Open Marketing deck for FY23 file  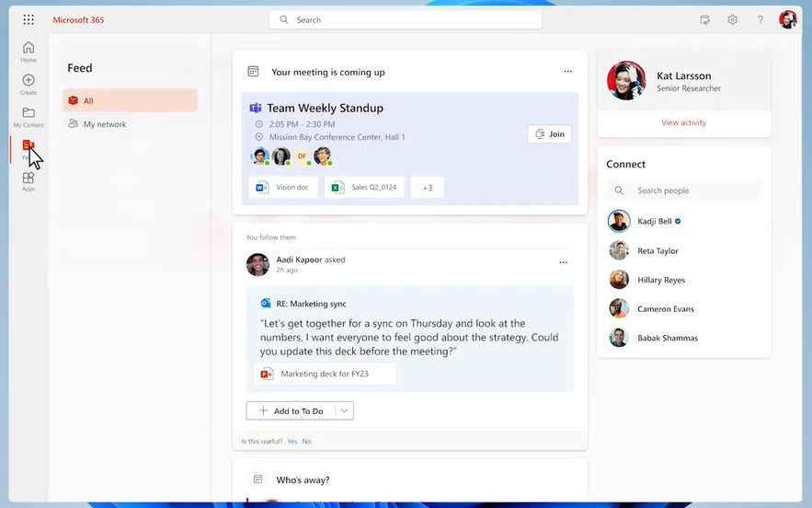coord(325,374)
